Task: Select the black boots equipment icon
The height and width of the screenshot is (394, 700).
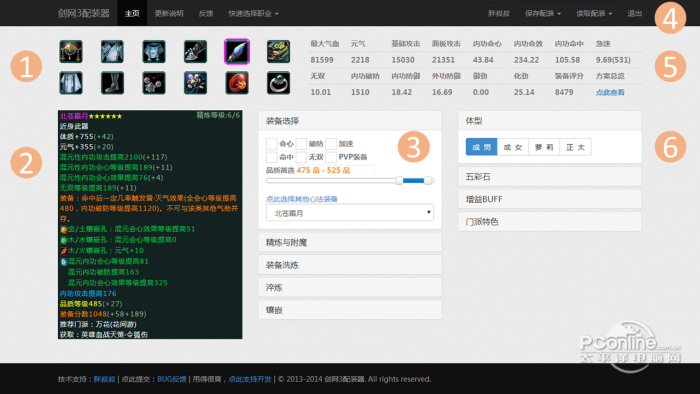Action: point(112,83)
